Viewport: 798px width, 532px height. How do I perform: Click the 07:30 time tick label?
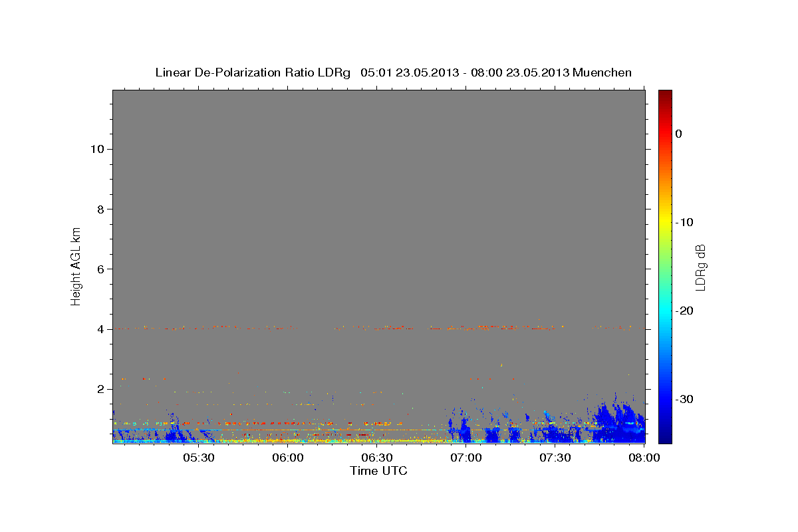(556, 458)
